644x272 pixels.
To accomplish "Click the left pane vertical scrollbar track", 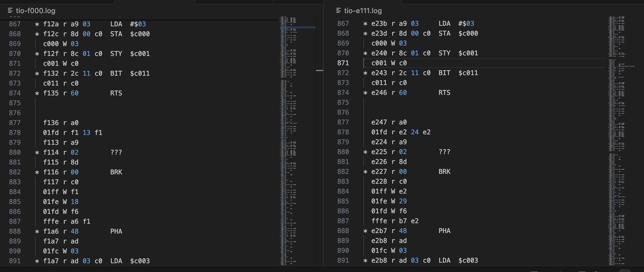I will (320, 165).
